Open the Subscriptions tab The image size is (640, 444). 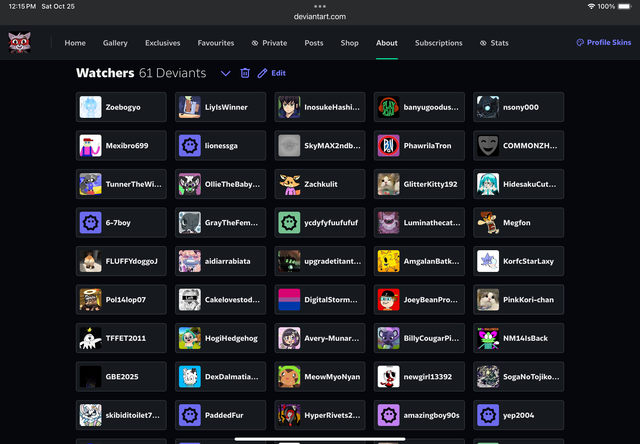pyautogui.click(x=439, y=43)
